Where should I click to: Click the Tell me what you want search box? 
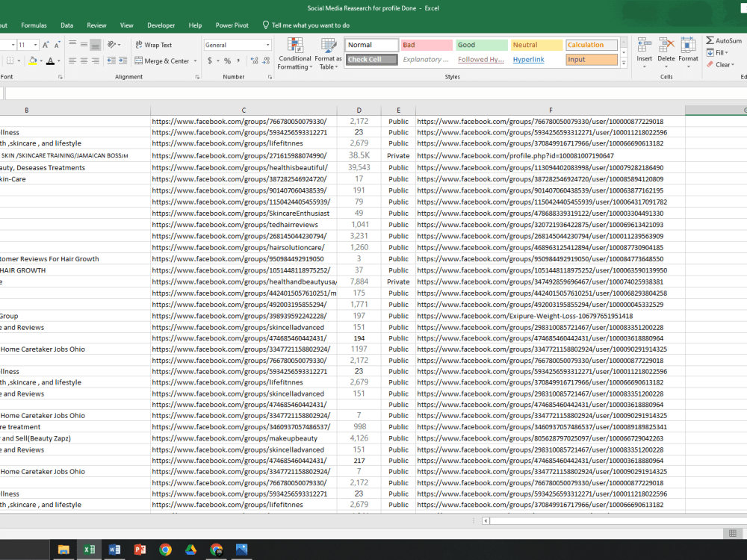[306, 25]
